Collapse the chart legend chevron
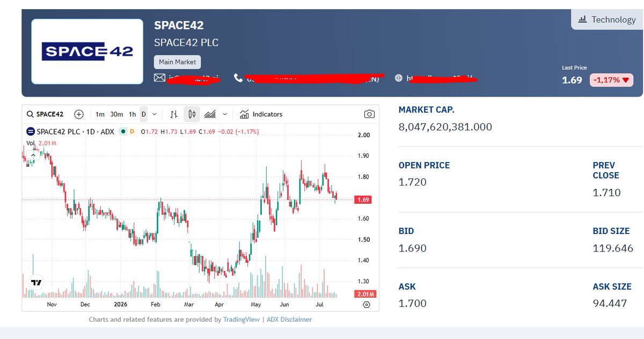644x339 pixels. [33, 154]
